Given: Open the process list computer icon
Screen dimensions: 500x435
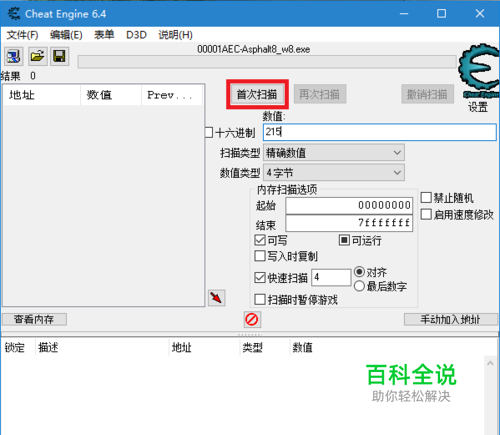Looking at the screenshot, I should pos(14,56).
